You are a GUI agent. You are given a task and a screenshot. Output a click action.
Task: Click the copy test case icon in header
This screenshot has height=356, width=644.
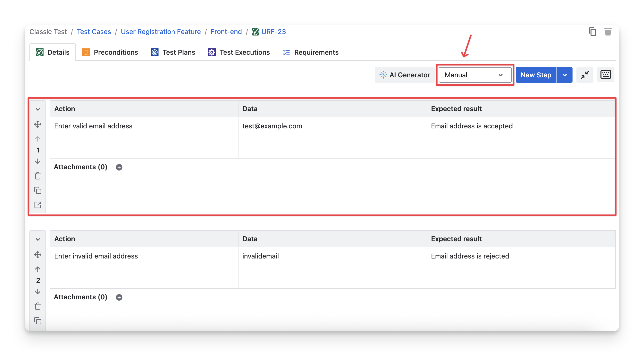pyautogui.click(x=592, y=32)
